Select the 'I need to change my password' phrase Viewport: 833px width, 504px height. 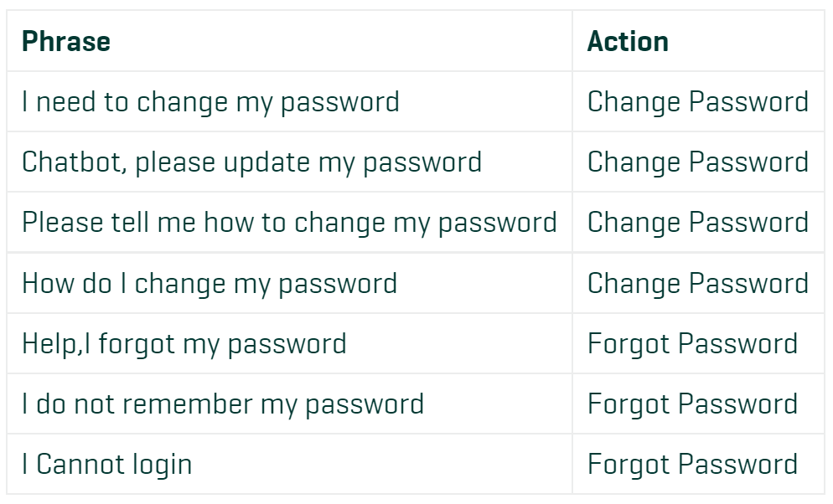coord(210,102)
